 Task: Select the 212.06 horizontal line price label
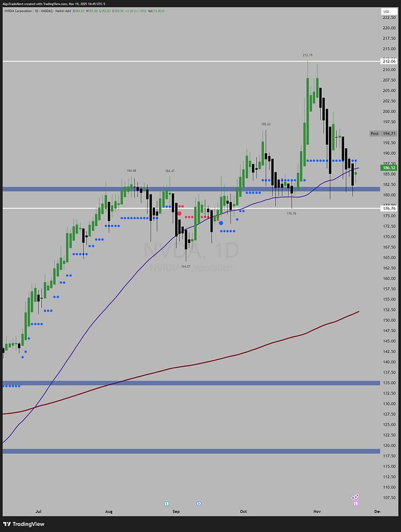[389, 61]
